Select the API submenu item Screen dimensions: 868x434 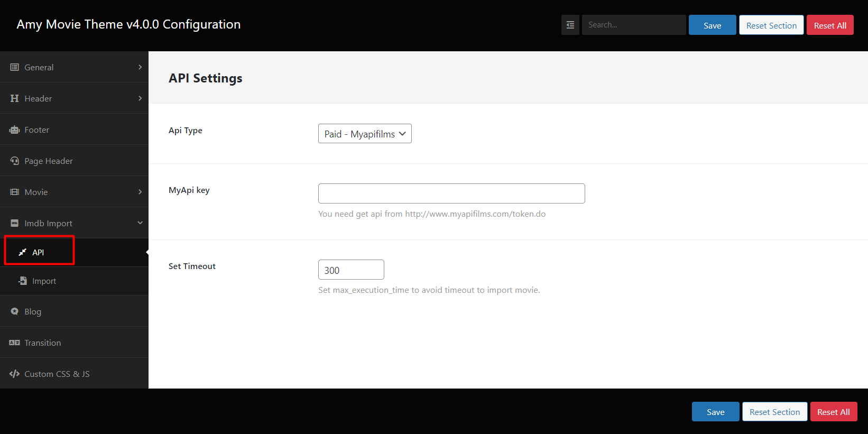pos(74,252)
